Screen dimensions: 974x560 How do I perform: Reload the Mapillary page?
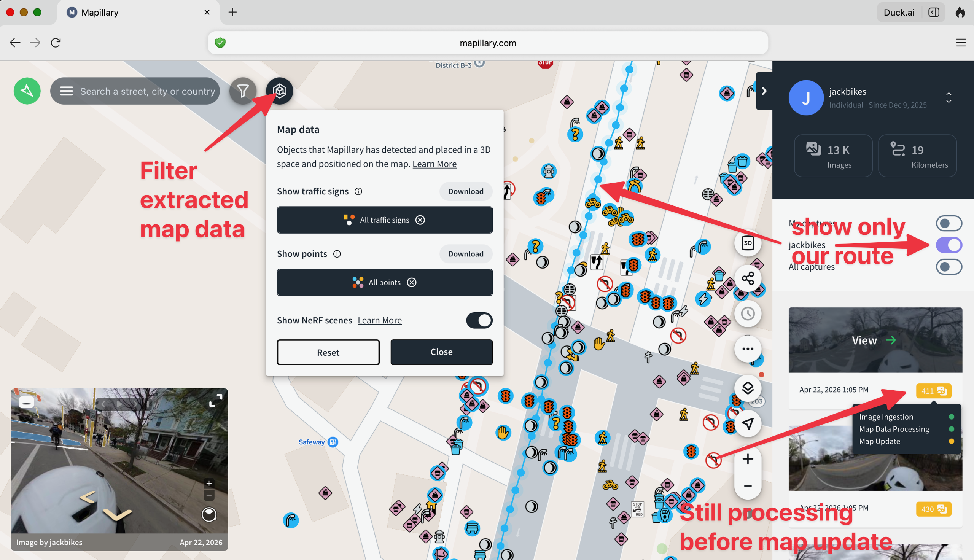56,43
